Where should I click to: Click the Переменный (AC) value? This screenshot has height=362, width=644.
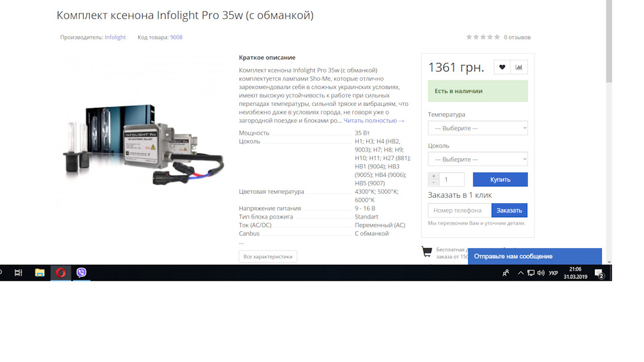(380, 225)
